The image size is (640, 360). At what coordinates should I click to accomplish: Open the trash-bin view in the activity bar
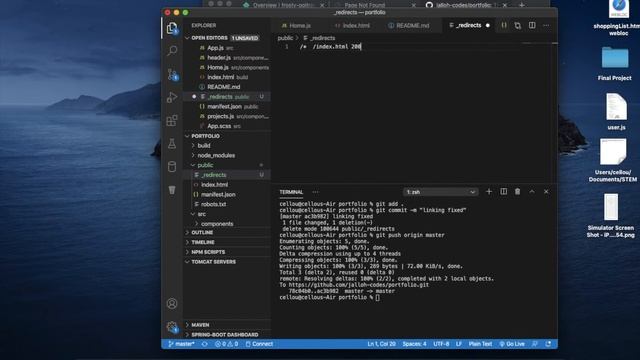[x=172, y=190]
